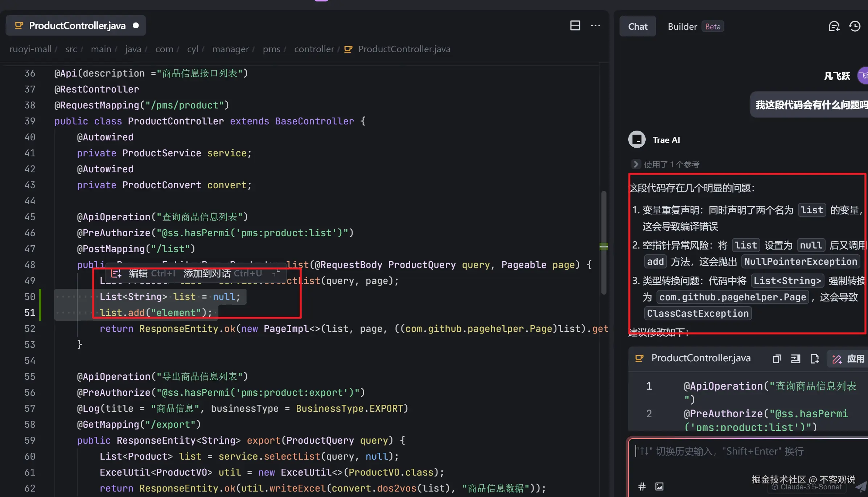The image size is (868, 497).
Task: Insert code at cursor icon
Action: pos(795,359)
